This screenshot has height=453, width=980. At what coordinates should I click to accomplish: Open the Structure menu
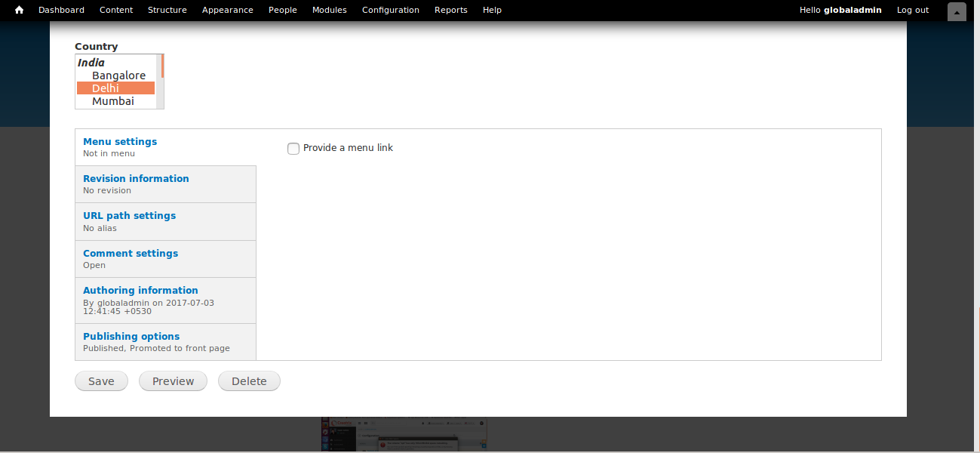coord(167,10)
